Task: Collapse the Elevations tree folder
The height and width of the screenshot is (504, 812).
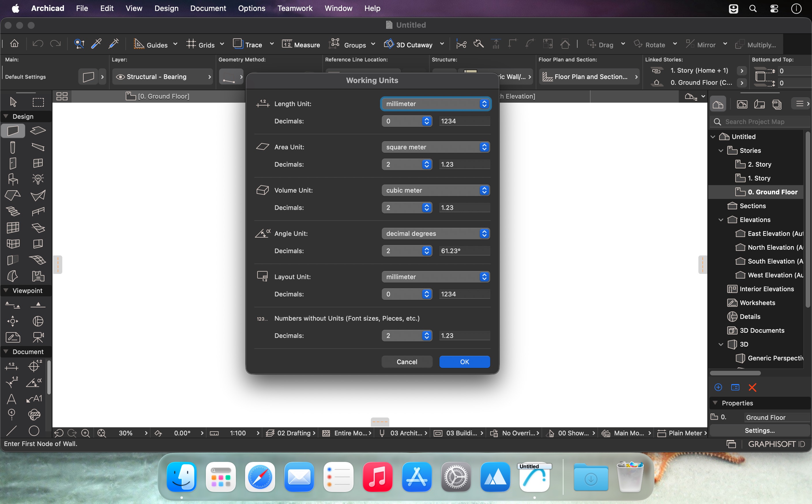Action: (721, 220)
